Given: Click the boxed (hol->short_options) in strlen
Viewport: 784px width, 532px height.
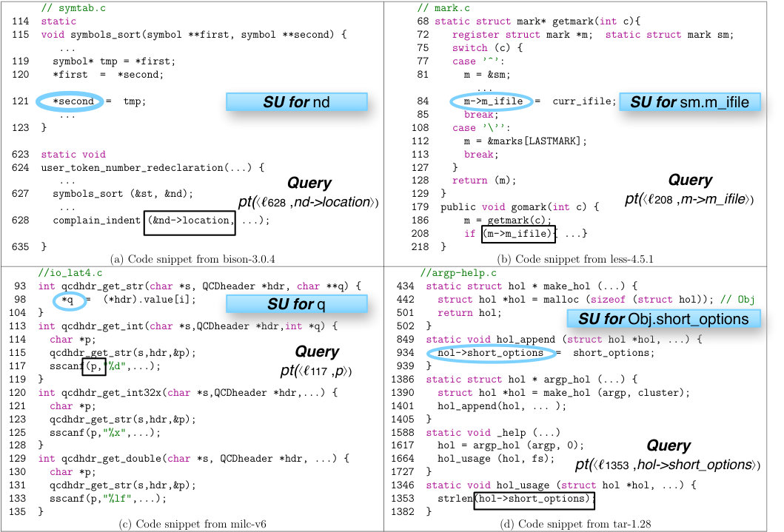Looking at the screenshot, I should (x=534, y=499).
